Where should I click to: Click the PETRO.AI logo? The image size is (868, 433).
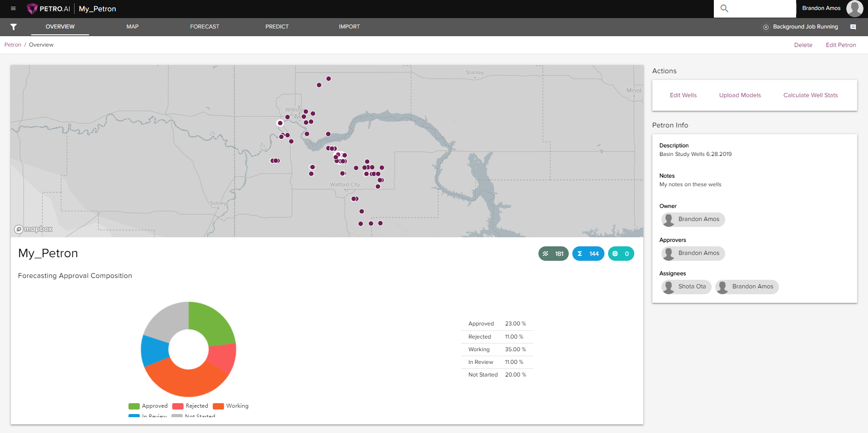coord(49,9)
